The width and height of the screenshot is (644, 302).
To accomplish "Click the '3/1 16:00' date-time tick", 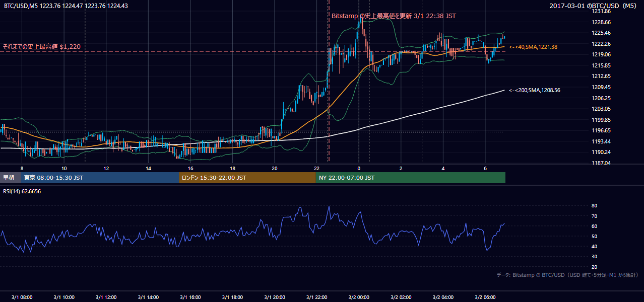I will coord(190,297).
